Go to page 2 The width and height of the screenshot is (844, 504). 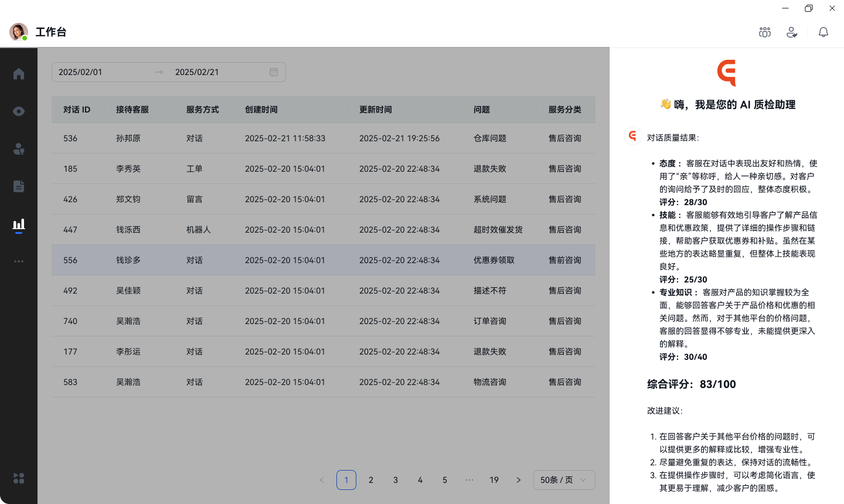point(371,480)
